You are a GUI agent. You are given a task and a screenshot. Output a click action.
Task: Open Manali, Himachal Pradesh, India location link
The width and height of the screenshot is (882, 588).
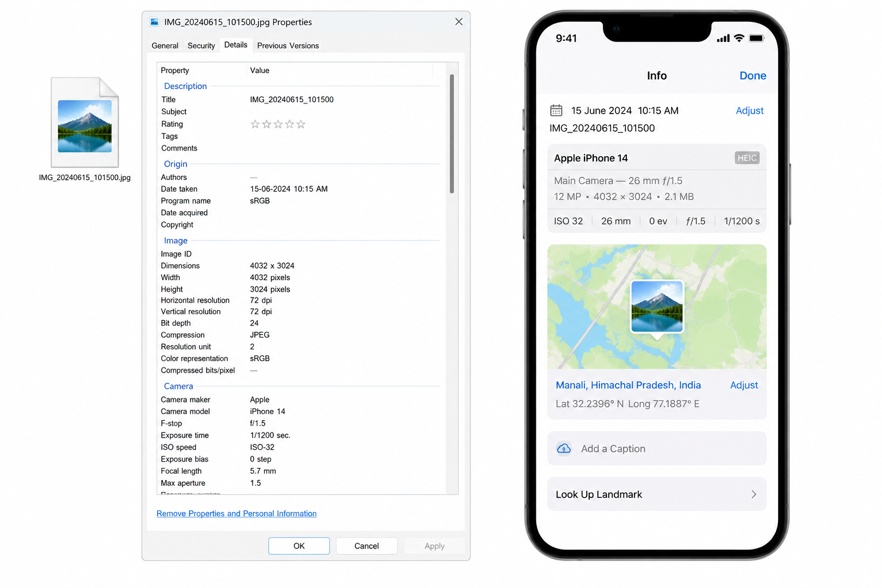tap(628, 385)
